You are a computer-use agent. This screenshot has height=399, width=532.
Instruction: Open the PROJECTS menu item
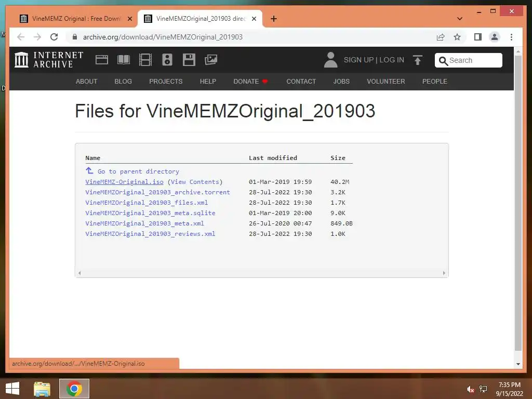coord(166,82)
